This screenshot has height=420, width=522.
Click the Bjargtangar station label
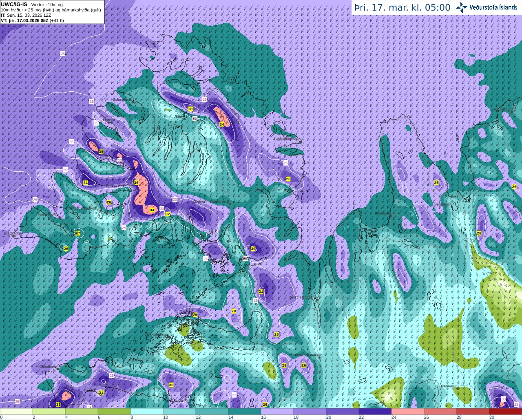[13, 233]
